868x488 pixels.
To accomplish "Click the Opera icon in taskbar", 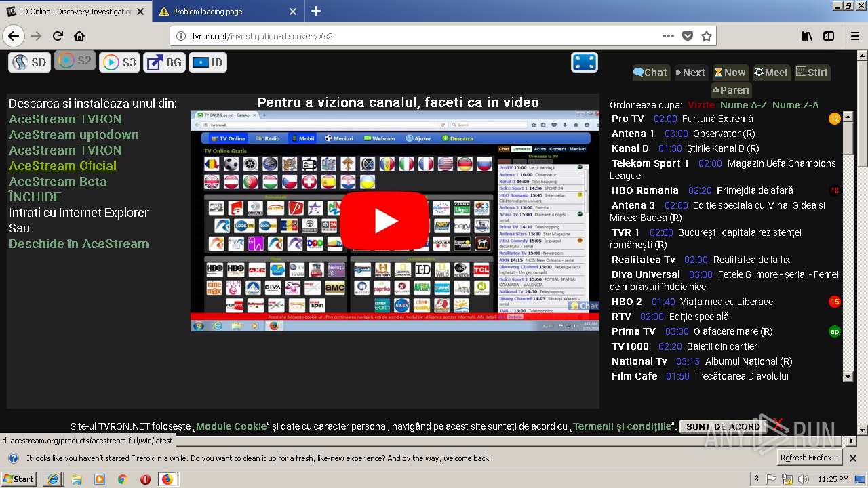I will point(144,479).
